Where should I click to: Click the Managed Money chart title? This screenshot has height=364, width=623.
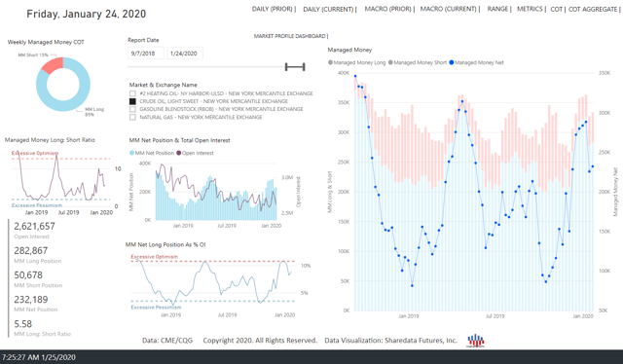pos(349,50)
